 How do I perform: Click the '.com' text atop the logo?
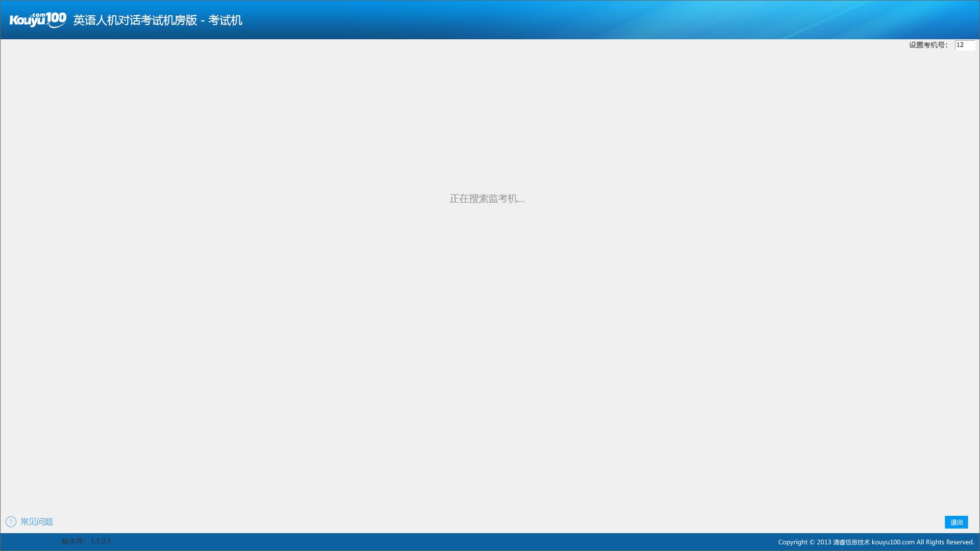coord(38,15)
